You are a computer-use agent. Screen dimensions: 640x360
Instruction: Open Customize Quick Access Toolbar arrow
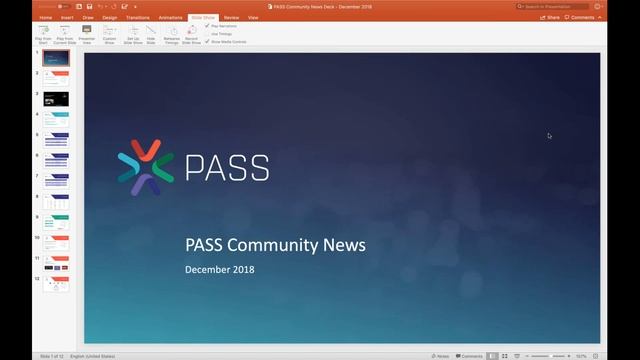point(135,7)
